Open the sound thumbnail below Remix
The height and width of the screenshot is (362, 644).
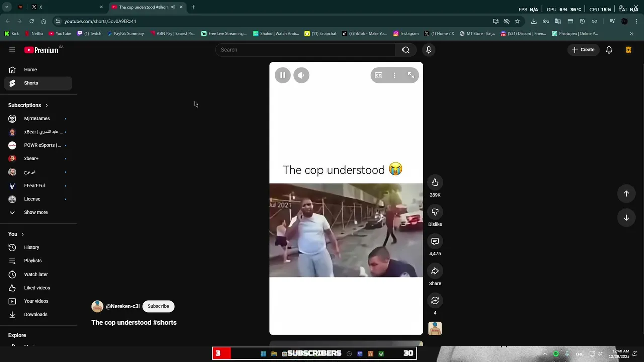[435, 328]
